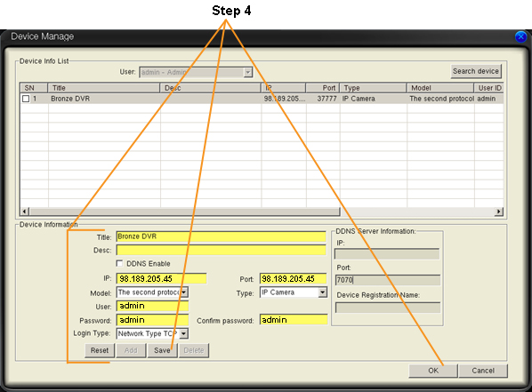The image size is (532, 392).
Task: Close the Device Manage window
Action: (x=520, y=36)
